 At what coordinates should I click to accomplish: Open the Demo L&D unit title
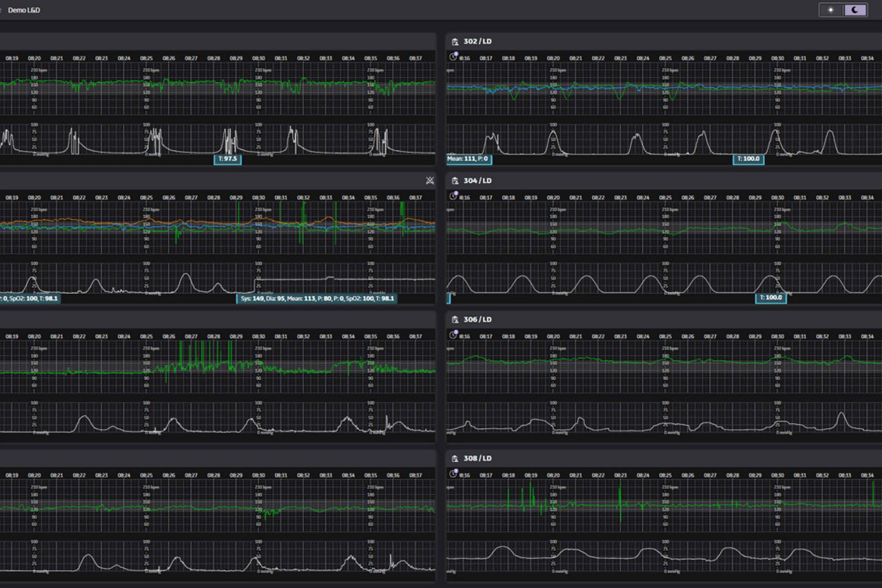(24, 10)
